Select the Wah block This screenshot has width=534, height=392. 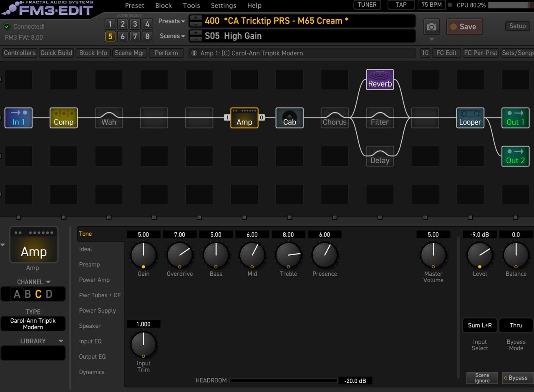pyautogui.click(x=109, y=118)
